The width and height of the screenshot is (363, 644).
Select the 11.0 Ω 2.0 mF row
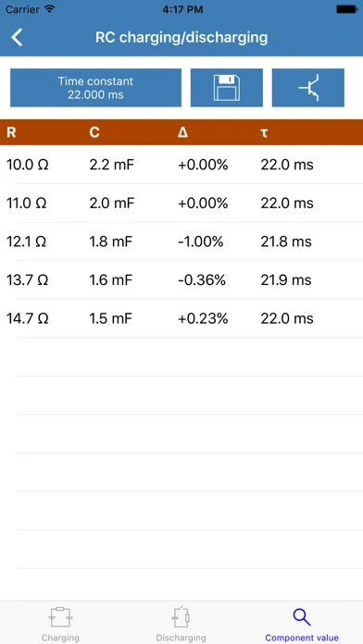(x=181, y=203)
